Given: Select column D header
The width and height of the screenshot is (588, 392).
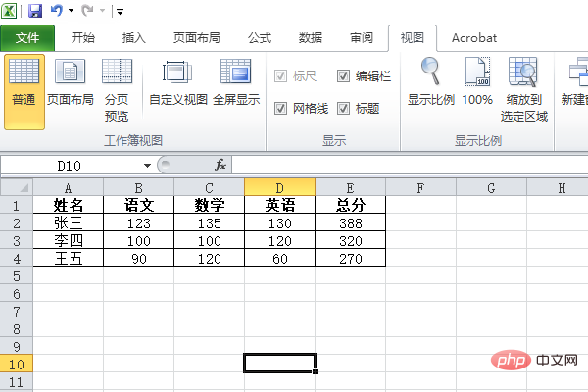Looking at the screenshot, I should (279, 187).
